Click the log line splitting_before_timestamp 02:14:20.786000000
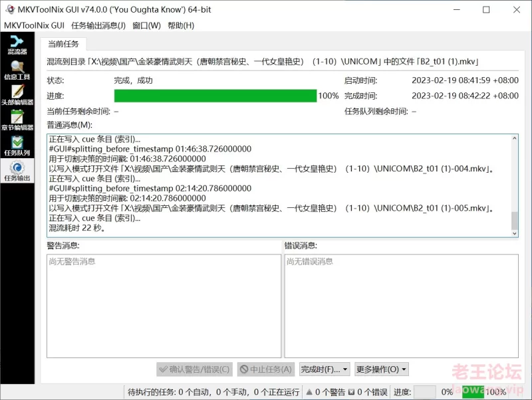The image size is (532, 400). [150, 188]
